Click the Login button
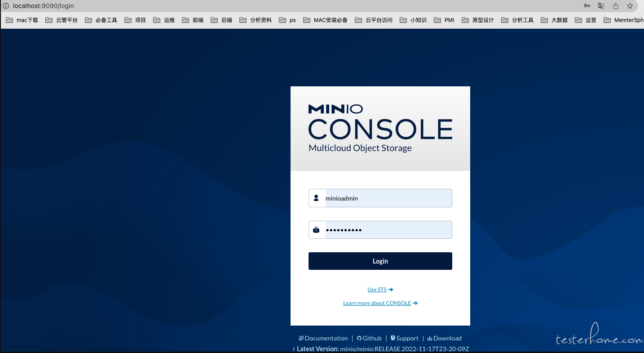This screenshot has height=353, width=644. [x=380, y=261]
